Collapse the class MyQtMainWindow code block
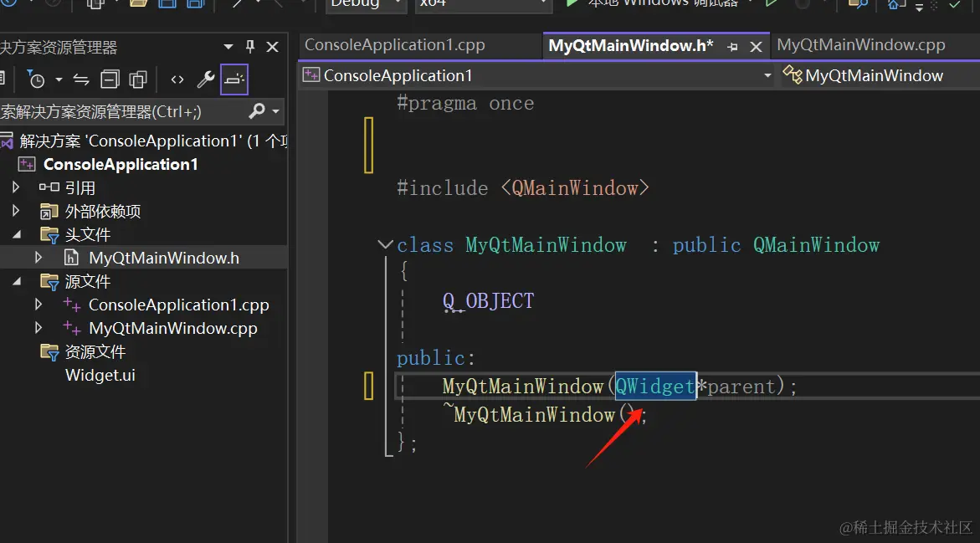Viewport: 980px width, 543px height. point(385,244)
